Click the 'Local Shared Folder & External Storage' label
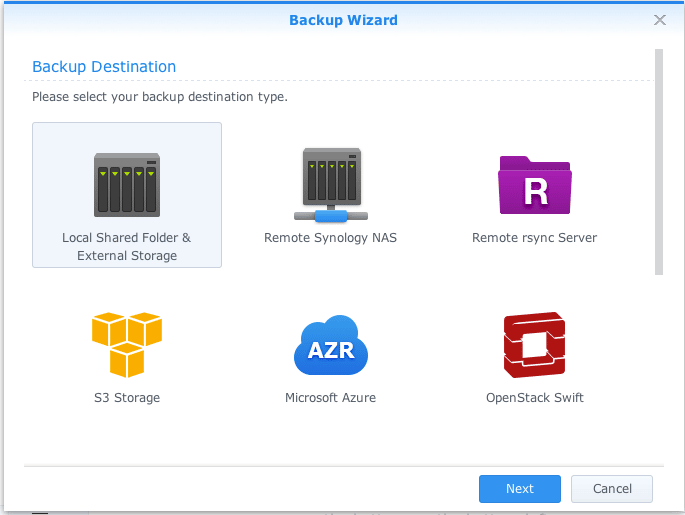This screenshot has height=515, width=685. tap(126, 247)
